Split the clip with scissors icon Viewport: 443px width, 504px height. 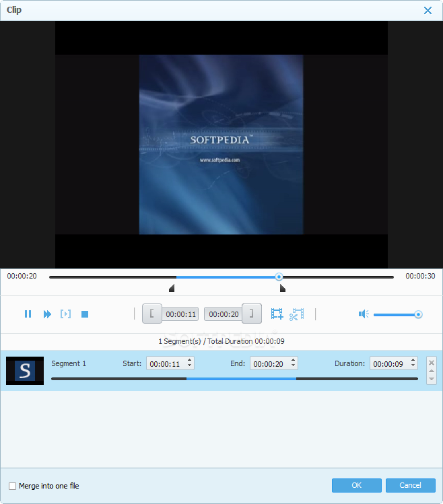[297, 314]
